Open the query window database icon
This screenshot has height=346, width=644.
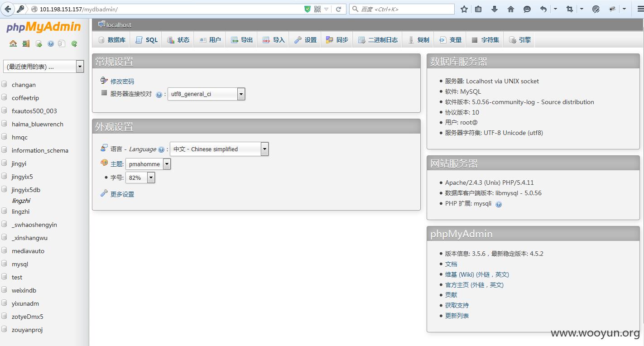pos(38,44)
